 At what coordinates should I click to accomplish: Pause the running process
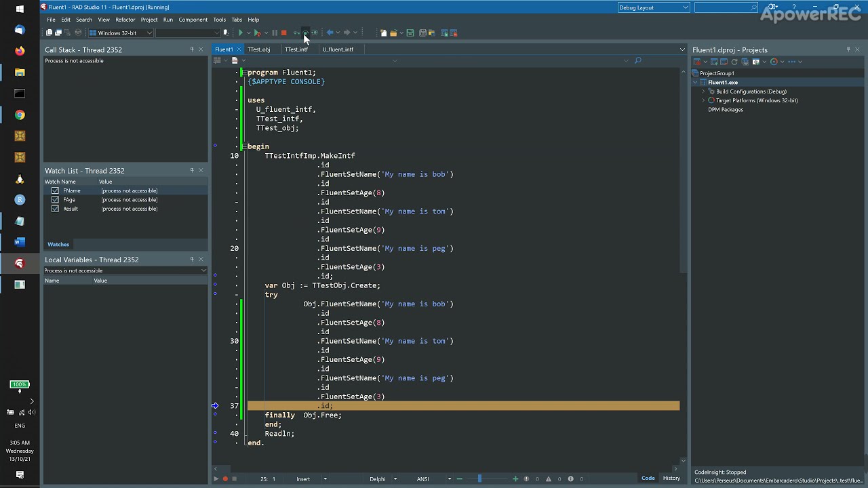275,33
